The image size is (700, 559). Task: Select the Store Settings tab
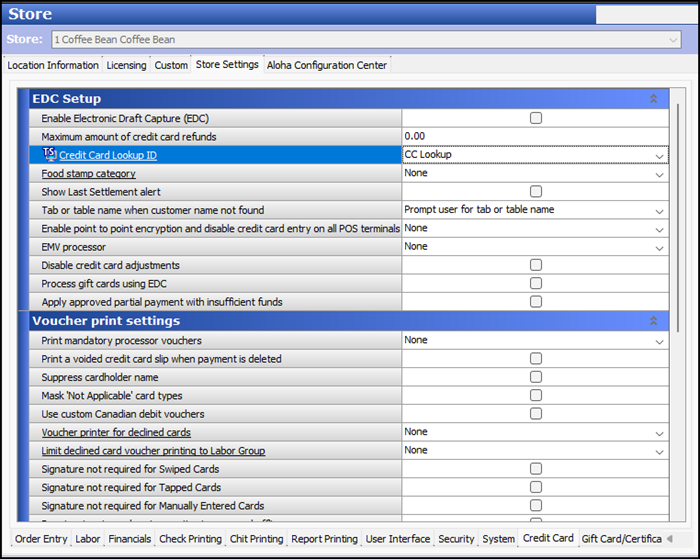[227, 64]
